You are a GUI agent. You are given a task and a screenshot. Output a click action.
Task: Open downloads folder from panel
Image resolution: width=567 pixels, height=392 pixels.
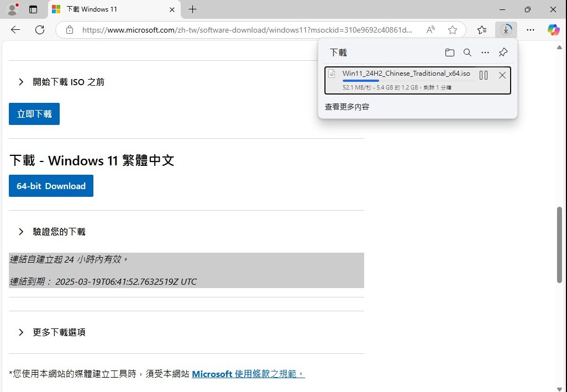pyautogui.click(x=449, y=53)
